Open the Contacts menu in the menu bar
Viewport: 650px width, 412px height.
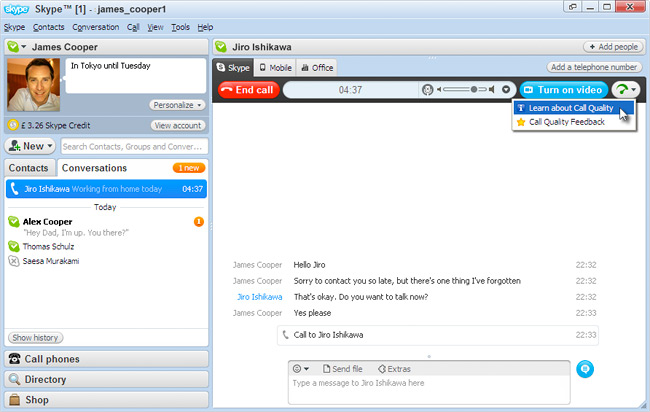(49, 27)
